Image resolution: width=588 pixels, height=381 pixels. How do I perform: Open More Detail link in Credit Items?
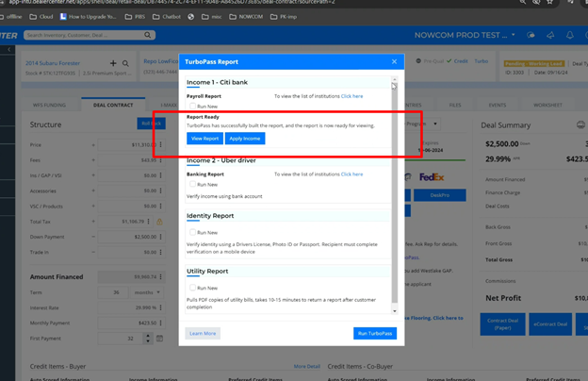coord(307,366)
